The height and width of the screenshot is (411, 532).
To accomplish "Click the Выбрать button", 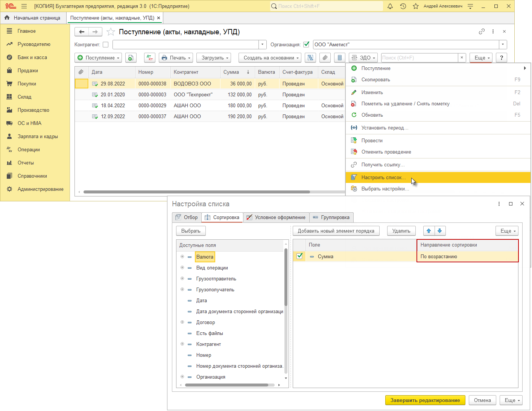I will pyautogui.click(x=191, y=231).
